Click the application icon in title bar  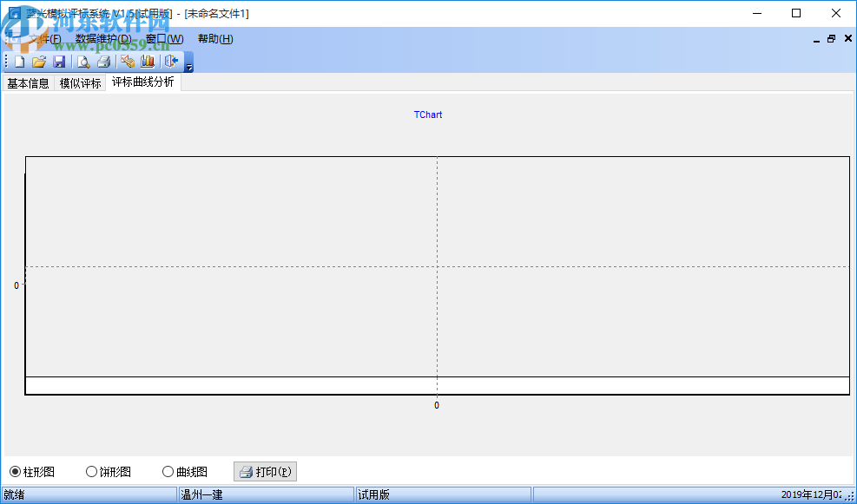(15, 13)
